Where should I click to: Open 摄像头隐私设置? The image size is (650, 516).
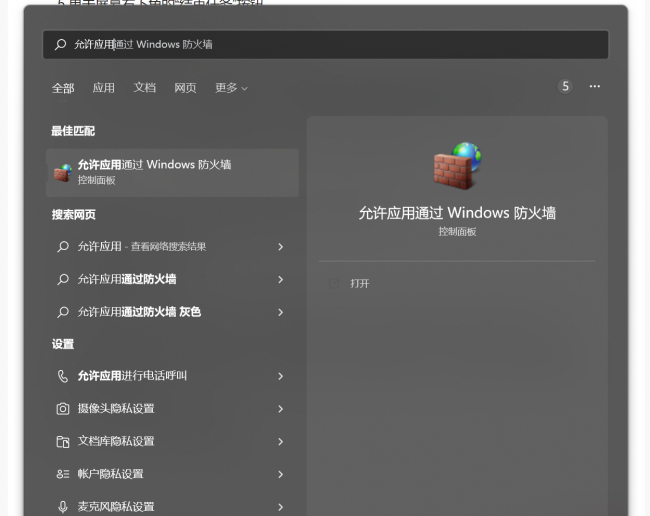172,409
